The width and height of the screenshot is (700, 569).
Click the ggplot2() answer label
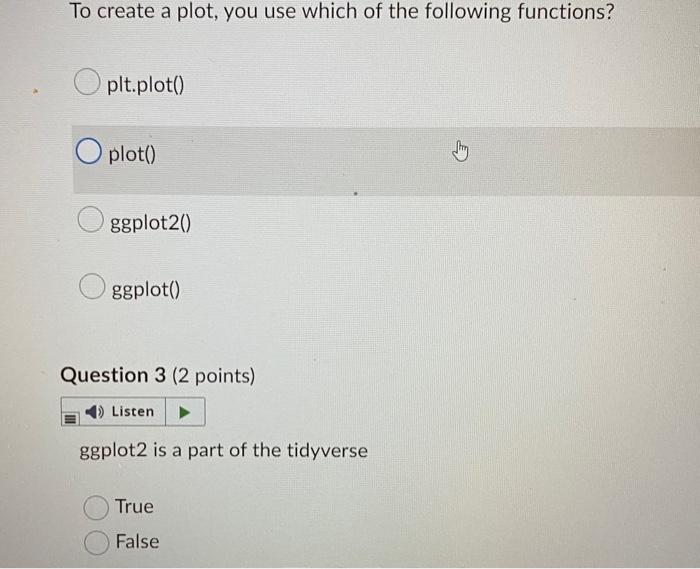coord(150,222)
